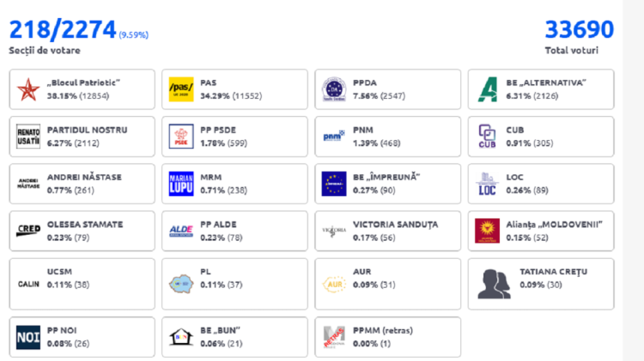Click the Victoria Sanduța candidate name
Viewport: 644px width, 361px height.
point(395,224)
